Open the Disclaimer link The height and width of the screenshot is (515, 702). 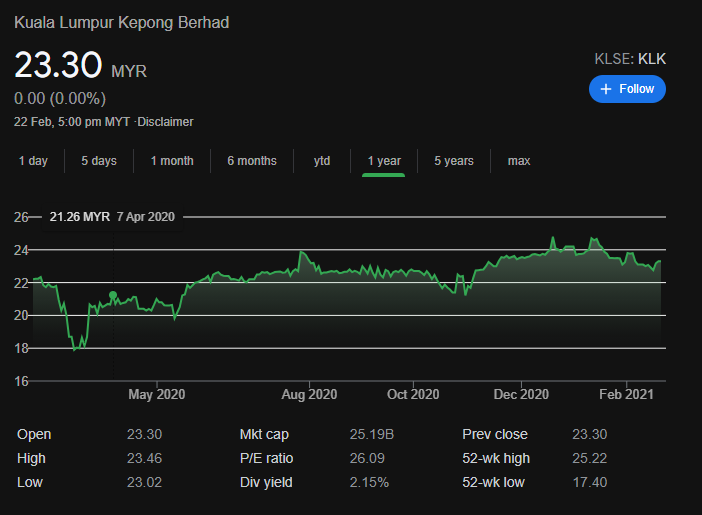point(165,122)
